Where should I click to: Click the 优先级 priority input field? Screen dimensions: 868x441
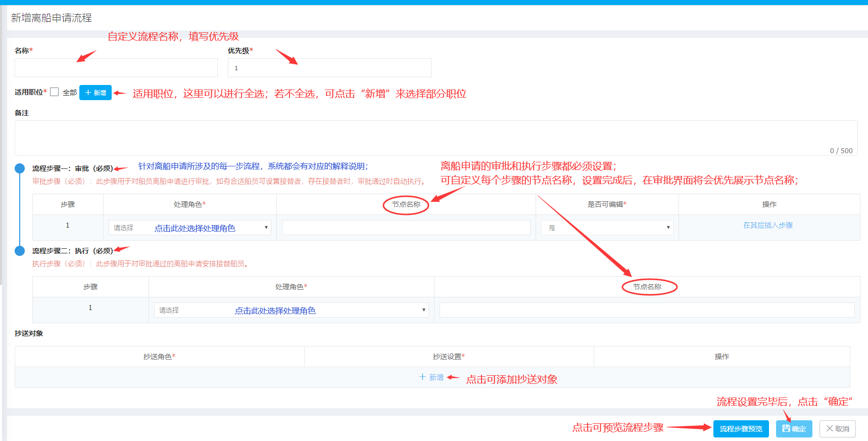pos(329,68)
